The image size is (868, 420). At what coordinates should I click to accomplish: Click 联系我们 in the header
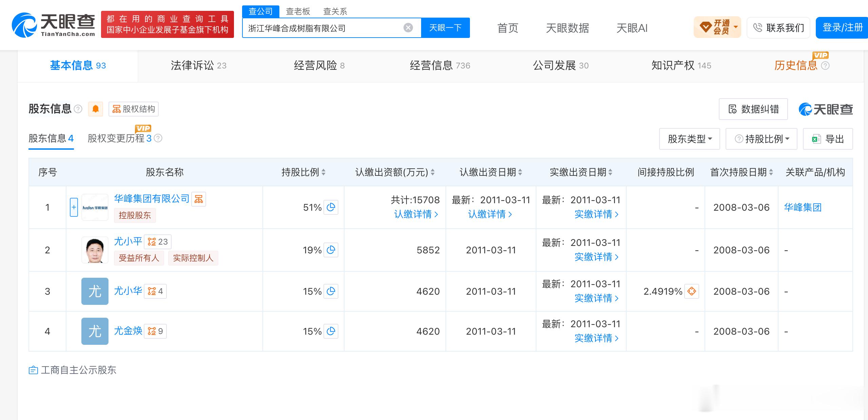(778, 28)
